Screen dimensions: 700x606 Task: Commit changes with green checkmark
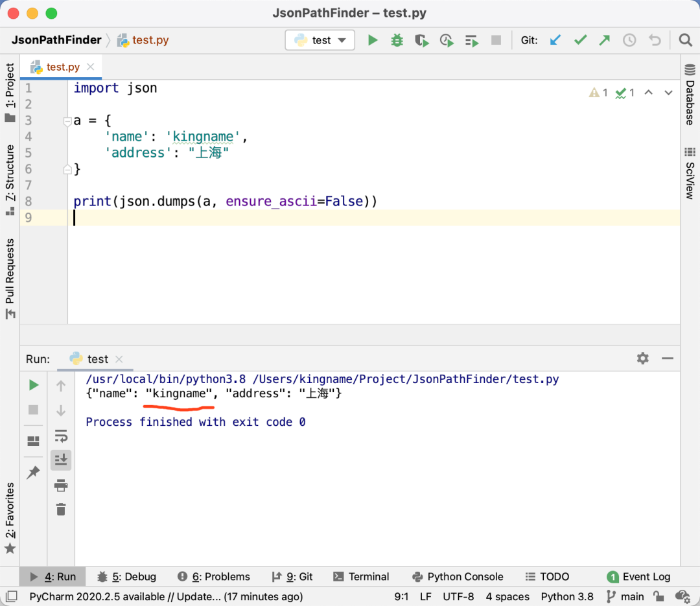(580, 40)
